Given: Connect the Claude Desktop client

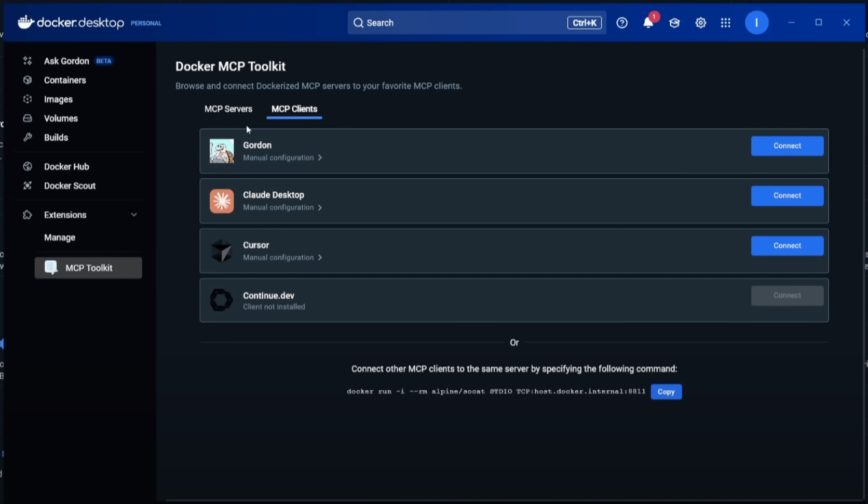Looking at the screenshot, I should [787, 196].
